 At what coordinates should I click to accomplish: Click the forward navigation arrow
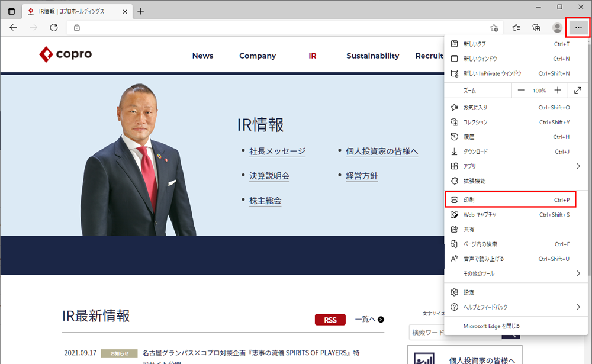34,28
